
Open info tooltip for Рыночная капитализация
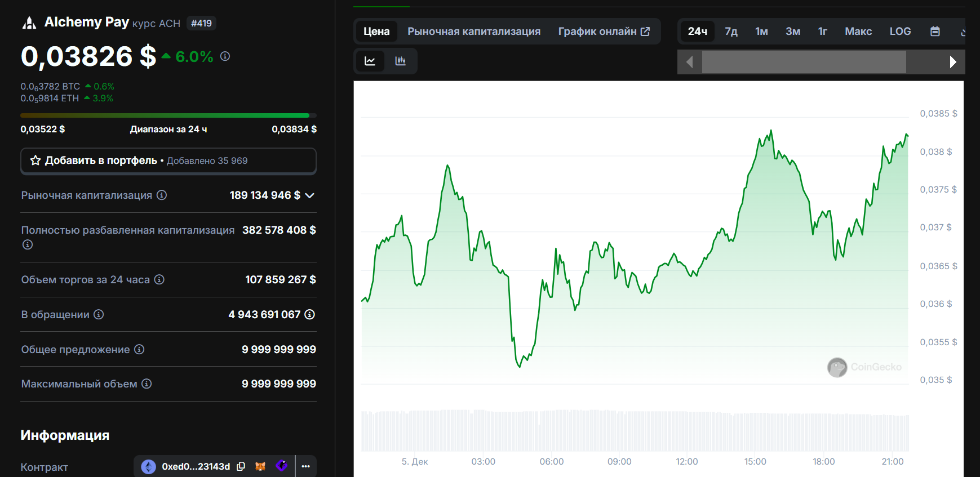click(x=162, y=195)
